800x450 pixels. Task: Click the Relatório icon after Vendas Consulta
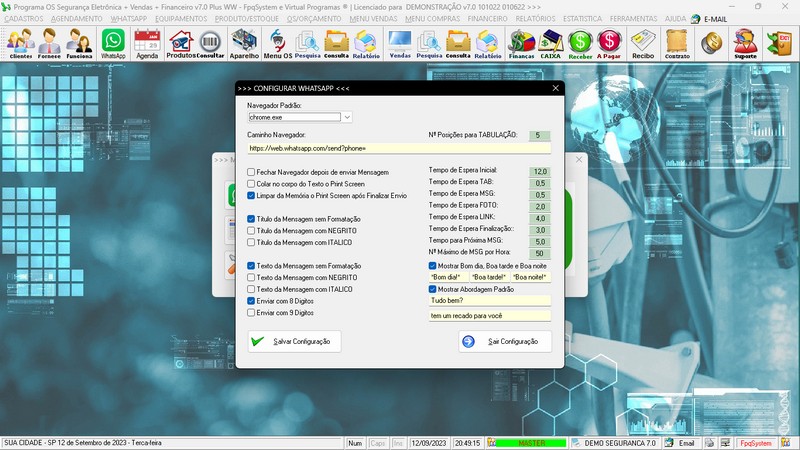click(488, 44)
